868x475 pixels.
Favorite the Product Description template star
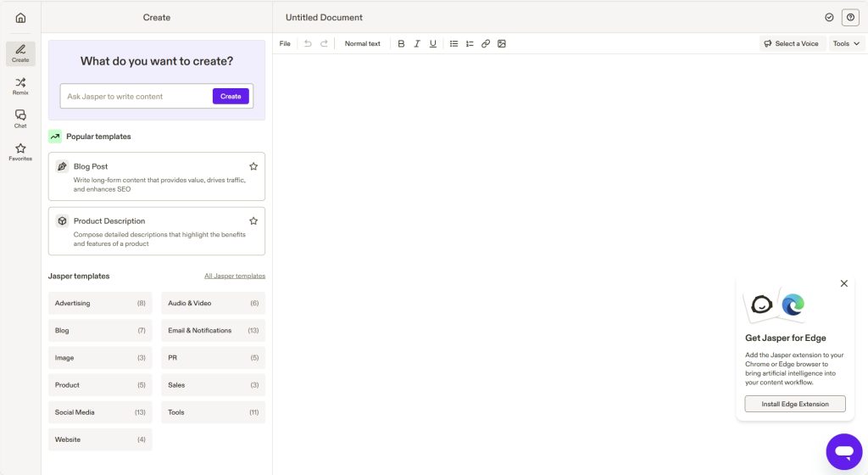pos(253,221)
